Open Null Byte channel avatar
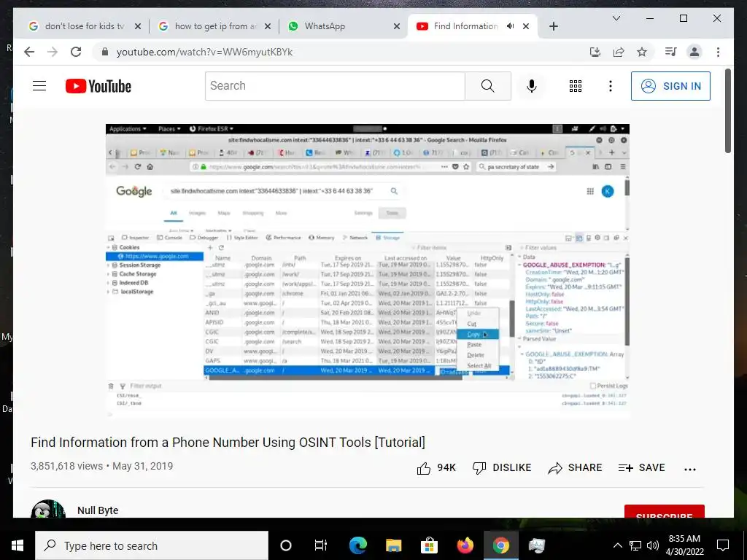747x560 pixels. click(x=47, y=509)
